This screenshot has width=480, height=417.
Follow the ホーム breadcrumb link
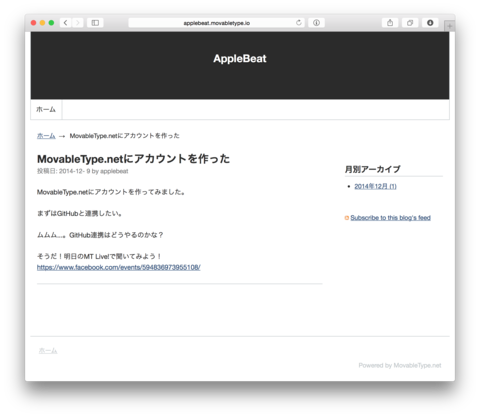tap(46, 136)
